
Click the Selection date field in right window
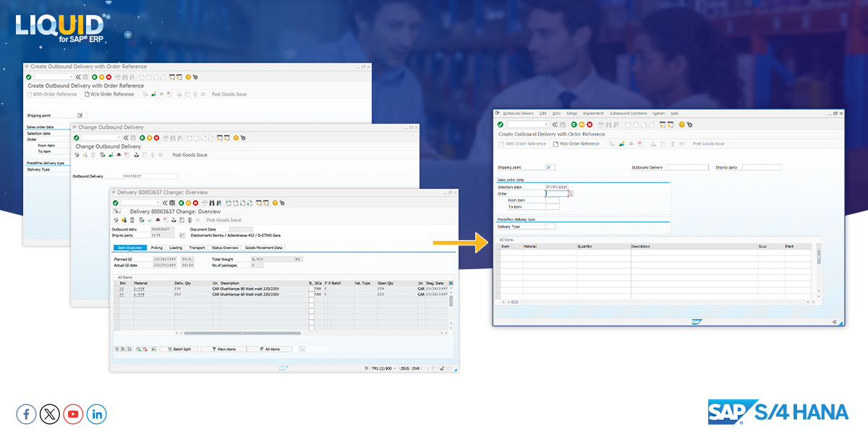click(556, 187)
